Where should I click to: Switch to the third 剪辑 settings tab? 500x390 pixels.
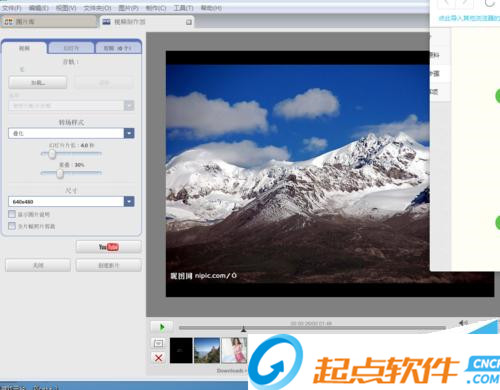point(118,48)
